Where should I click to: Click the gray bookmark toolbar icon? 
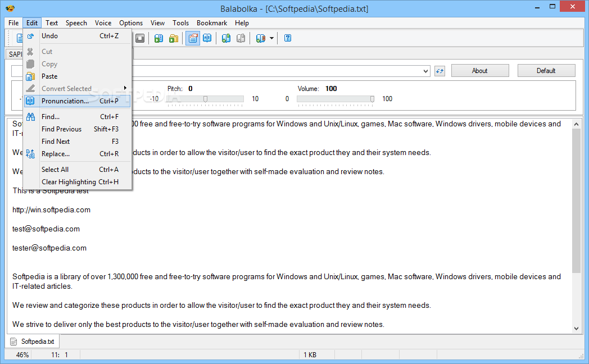pyautogui.click(x=241, y=38)
